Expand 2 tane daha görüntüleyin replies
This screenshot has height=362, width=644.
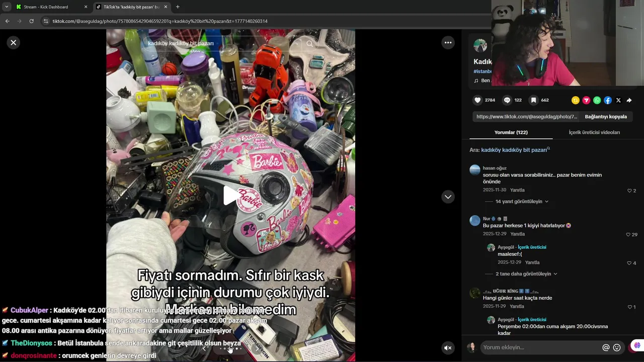pyautogui.click(x=526, y=274)
